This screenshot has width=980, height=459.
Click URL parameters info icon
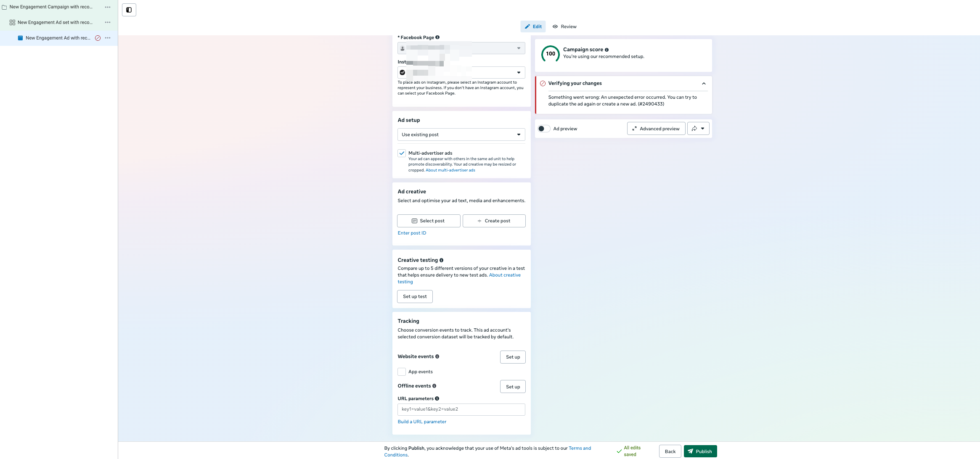pyautogui.click(x=437, y=398)
